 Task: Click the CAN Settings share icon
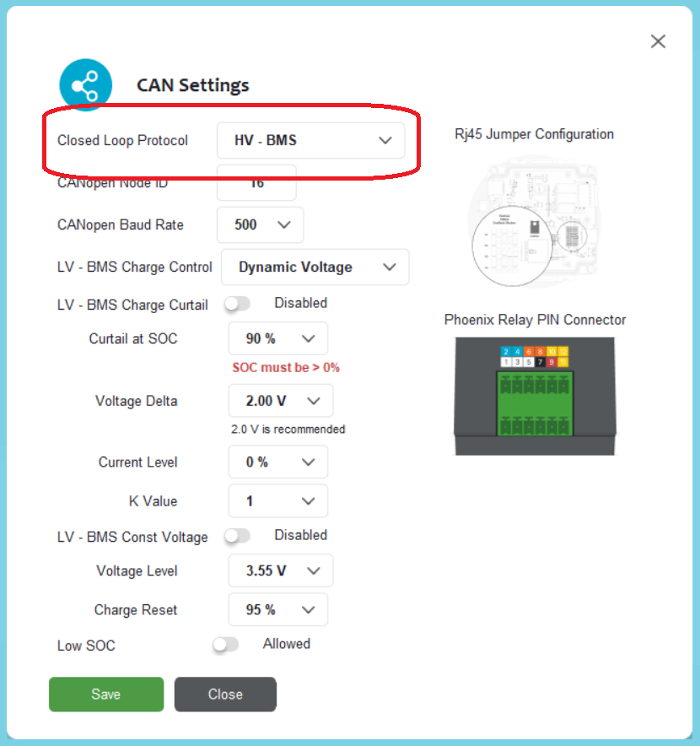(x=85, y=85)
